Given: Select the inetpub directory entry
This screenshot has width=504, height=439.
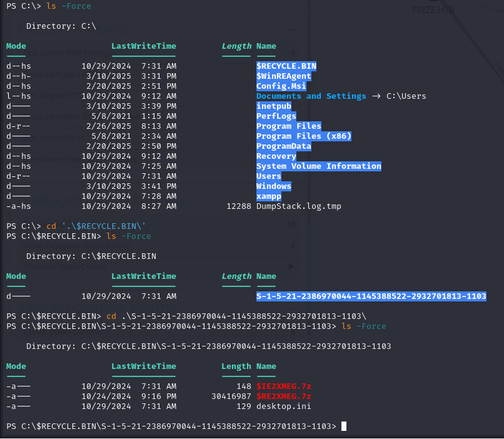Looking at the screenshot, I should click(x=273, y=106).
